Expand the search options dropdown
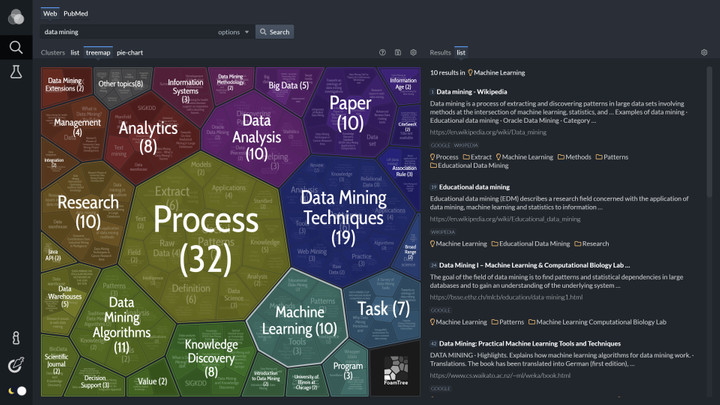This screenshot has width=720, height=405. point(233,32)
